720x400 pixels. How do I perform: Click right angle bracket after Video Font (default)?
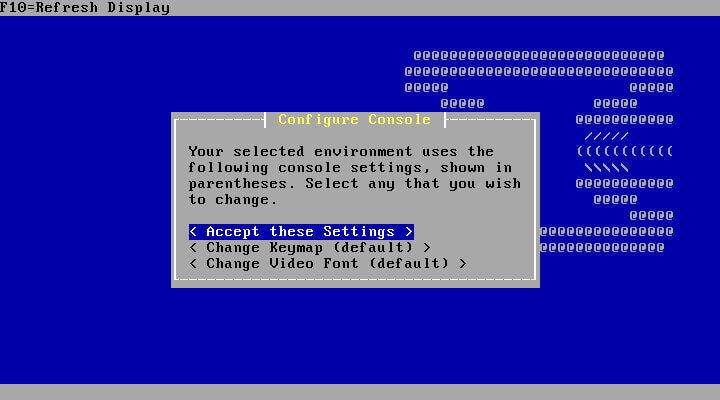point(462,264)
